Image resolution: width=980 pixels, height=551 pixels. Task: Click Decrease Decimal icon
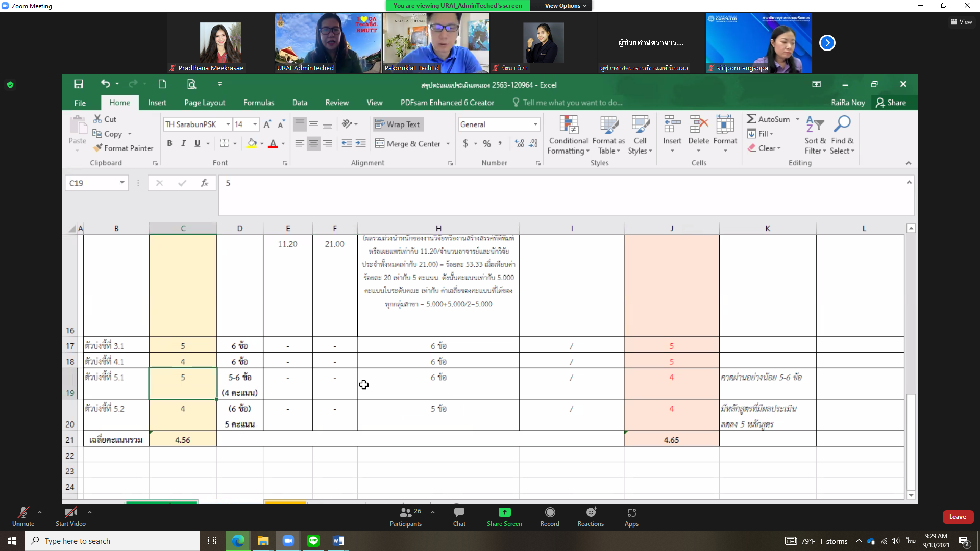[x=533, y=144]
